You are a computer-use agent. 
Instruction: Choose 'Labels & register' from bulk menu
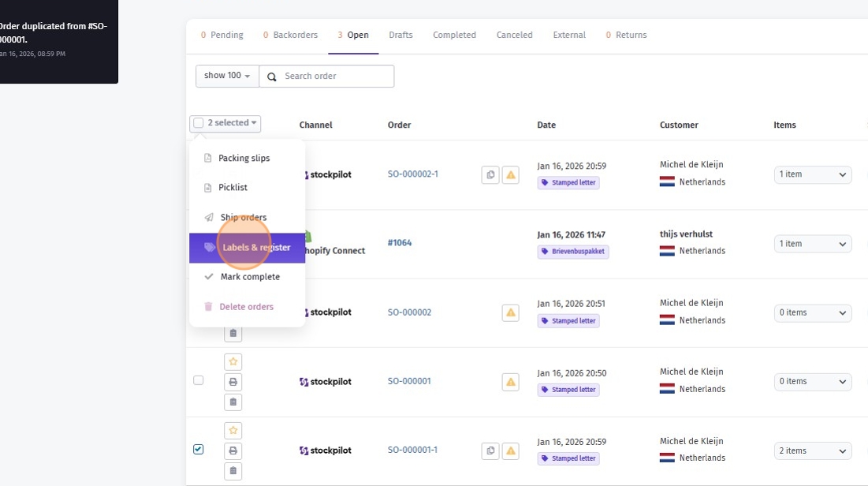click(247, 248)
